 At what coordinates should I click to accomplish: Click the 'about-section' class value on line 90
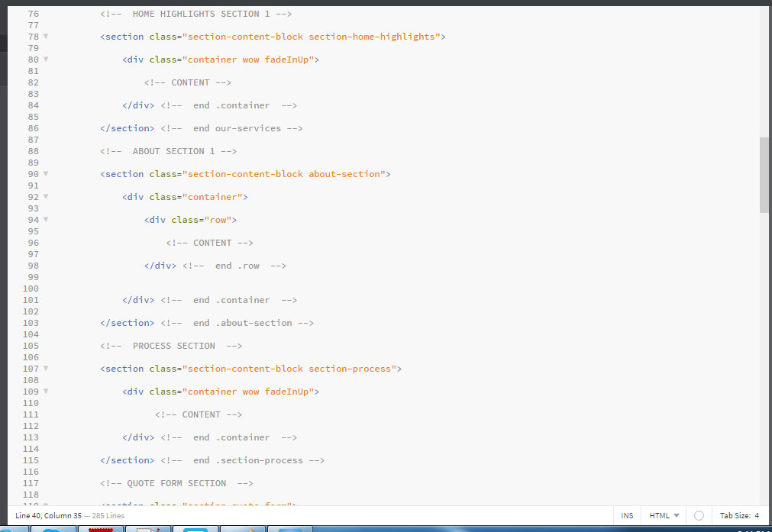tap(344, 174)
